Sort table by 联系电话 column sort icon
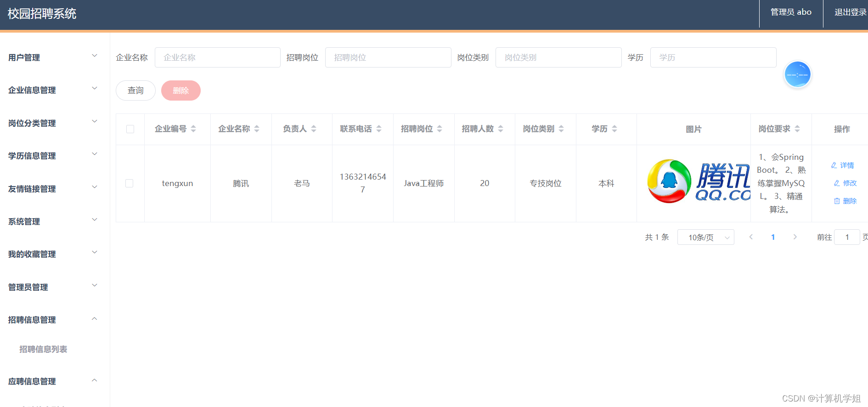The width and height of the screenshot is (868, 407). click(379, 129)
